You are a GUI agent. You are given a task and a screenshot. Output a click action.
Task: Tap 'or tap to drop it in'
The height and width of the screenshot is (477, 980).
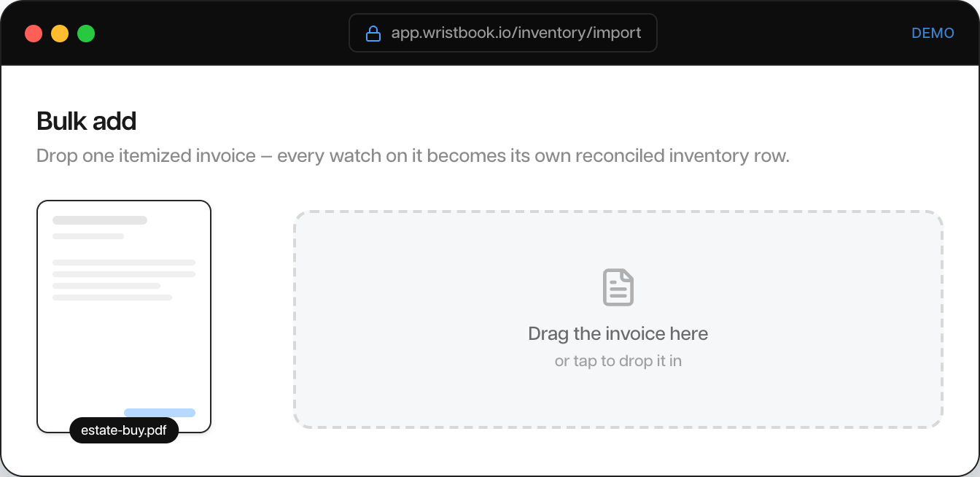[618, 361]
